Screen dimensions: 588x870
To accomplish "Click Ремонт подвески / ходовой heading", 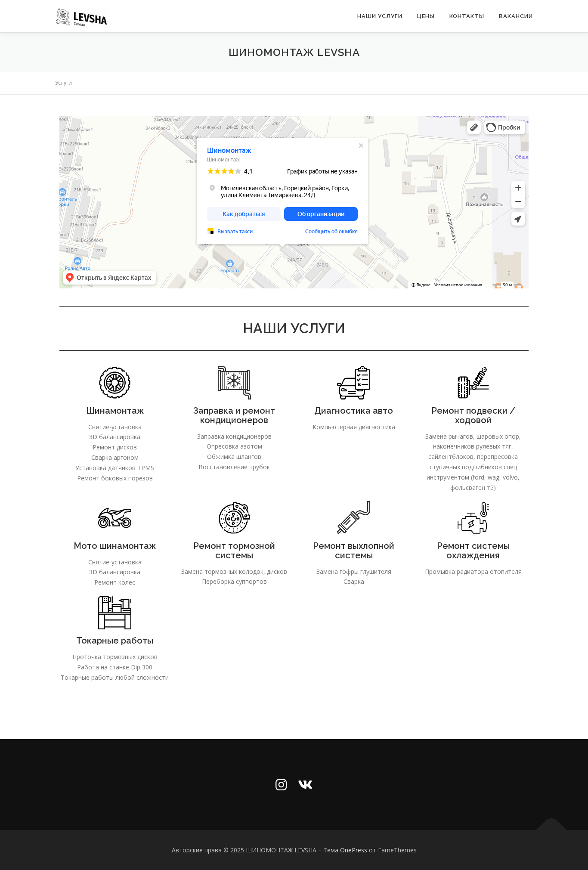I will (x=473, y=415).
